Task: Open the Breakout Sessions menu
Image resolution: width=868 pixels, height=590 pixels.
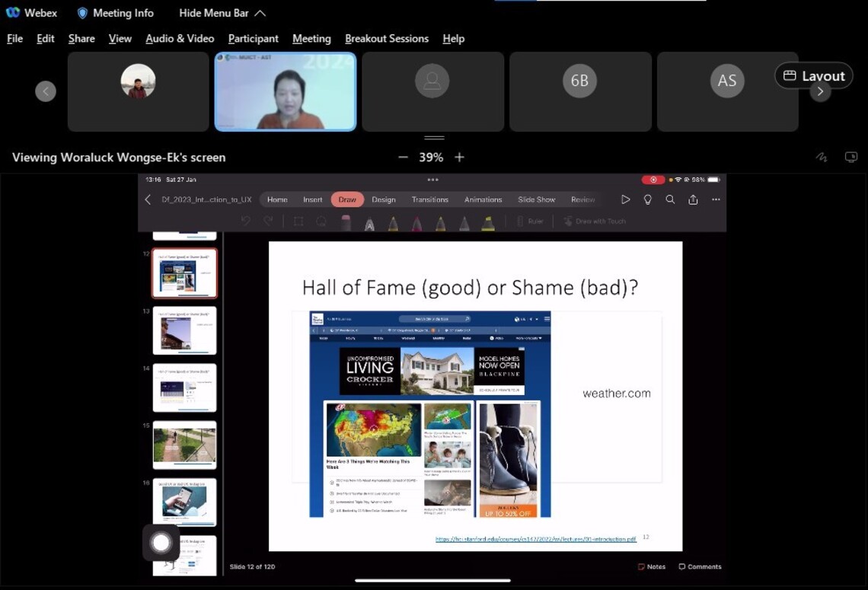Action: point(386,38)
